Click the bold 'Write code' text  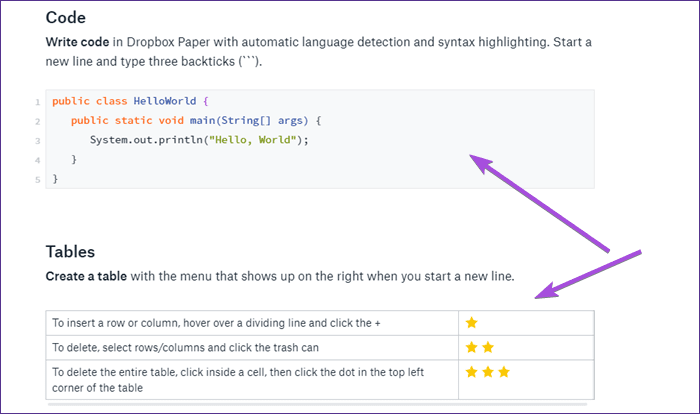point(77,42)
